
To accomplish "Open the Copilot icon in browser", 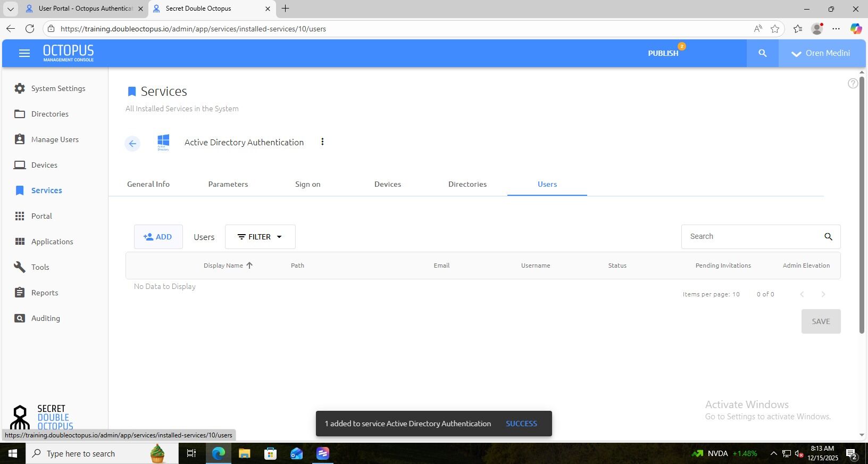I will [856, 29].
